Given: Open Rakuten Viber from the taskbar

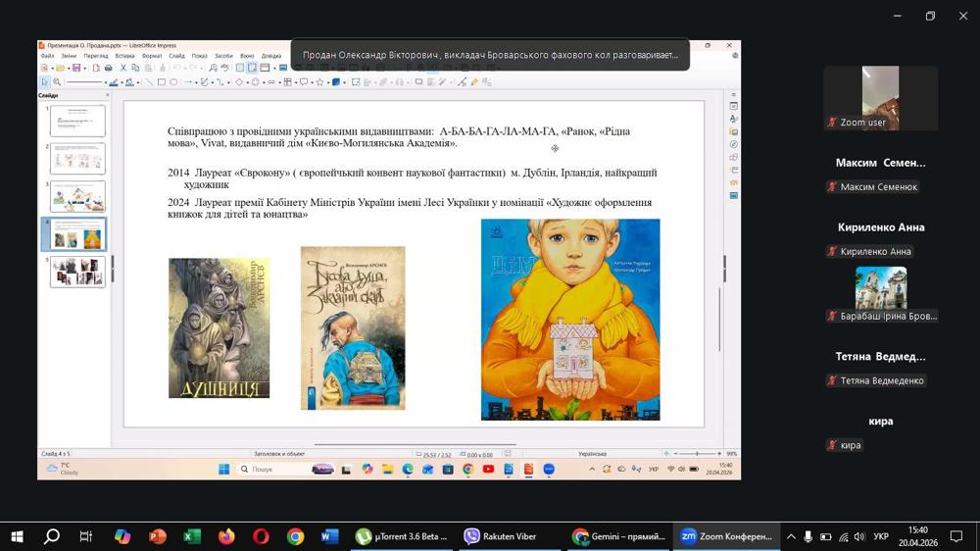Looking at the screenshot, I should [x=501, y=536].
